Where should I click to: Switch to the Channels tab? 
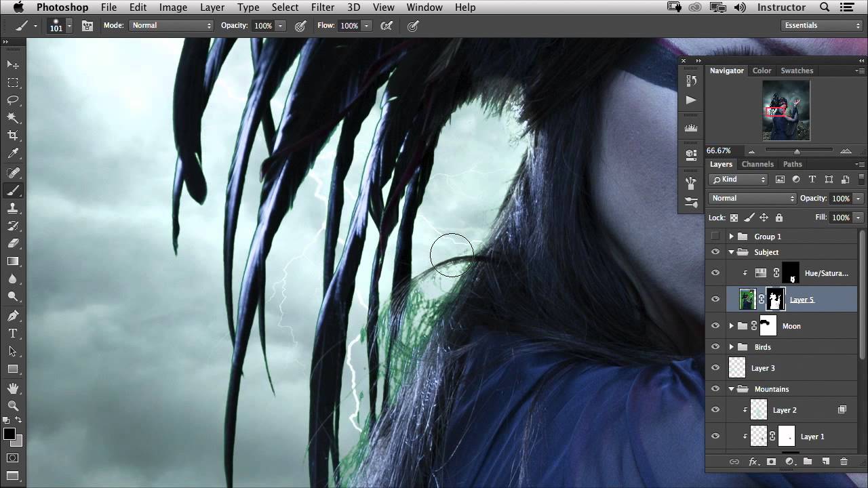click(x=757, y=164)
